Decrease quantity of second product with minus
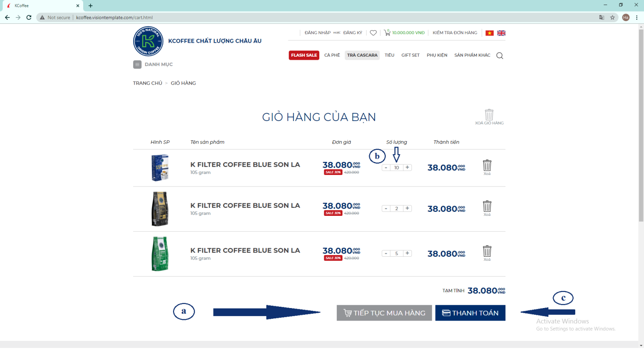Viewport: 644px width, 362px height. coord(386,208)
